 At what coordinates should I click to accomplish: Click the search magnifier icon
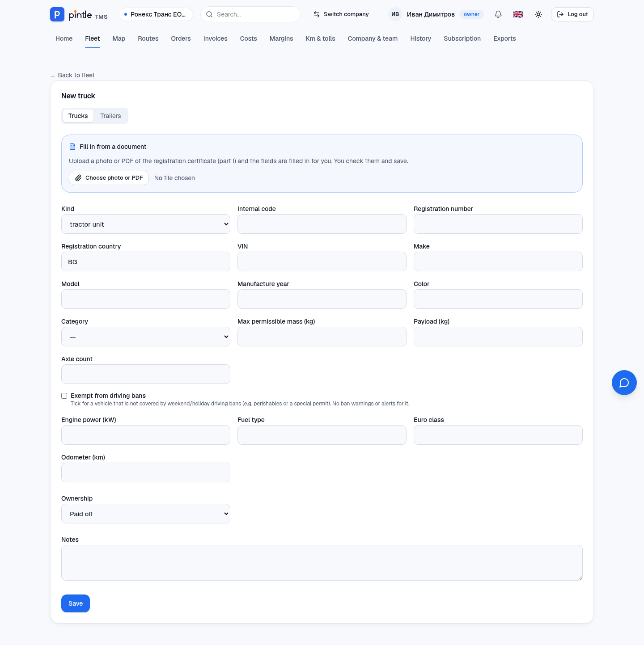[x=209, y=14]
